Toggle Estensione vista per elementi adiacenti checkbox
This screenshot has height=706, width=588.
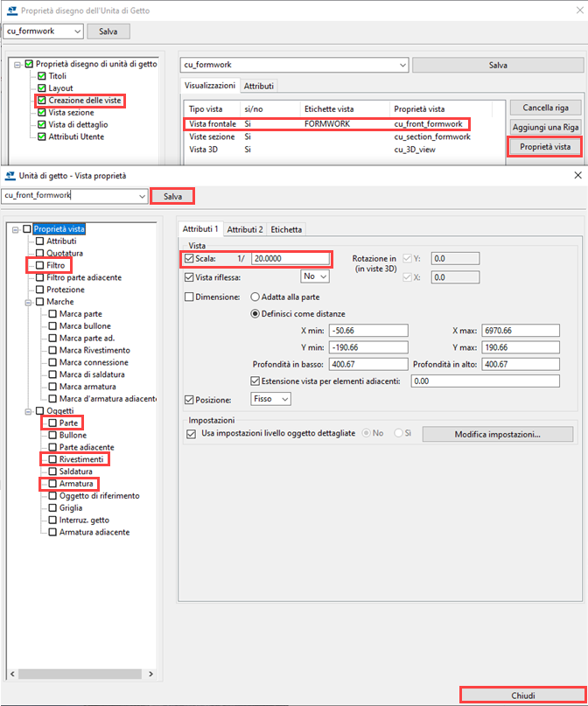(x=255, y=381)
